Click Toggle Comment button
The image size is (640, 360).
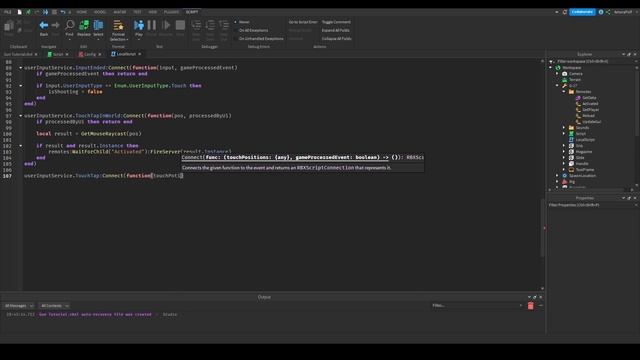(336, 22)
